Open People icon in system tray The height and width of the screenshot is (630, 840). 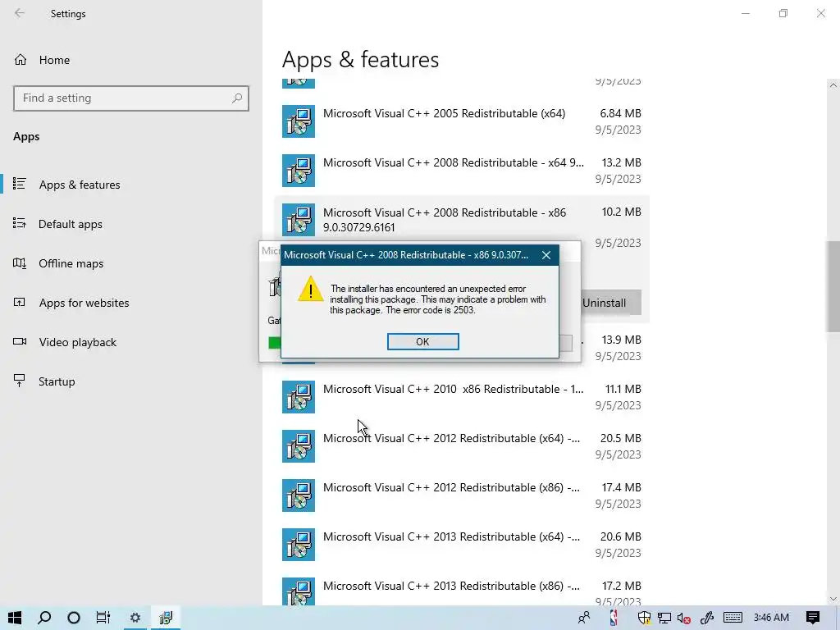pos(584,618)
